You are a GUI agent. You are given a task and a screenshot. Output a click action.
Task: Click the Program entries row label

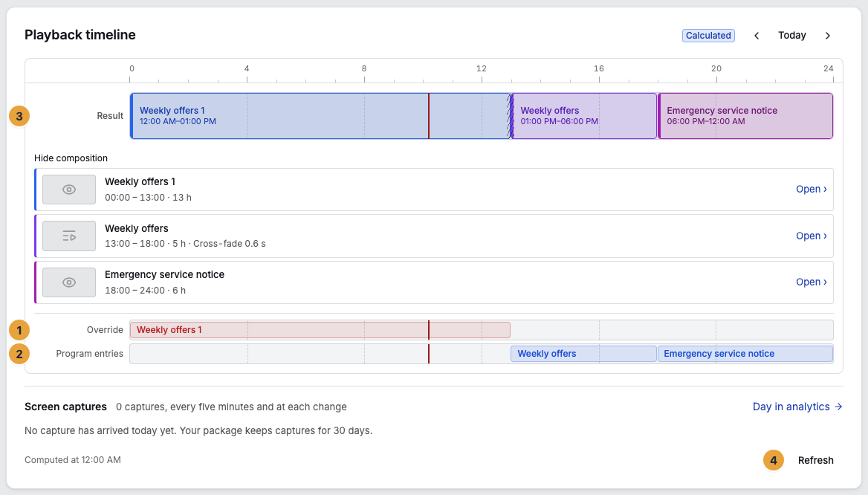[x=90, y=354]
